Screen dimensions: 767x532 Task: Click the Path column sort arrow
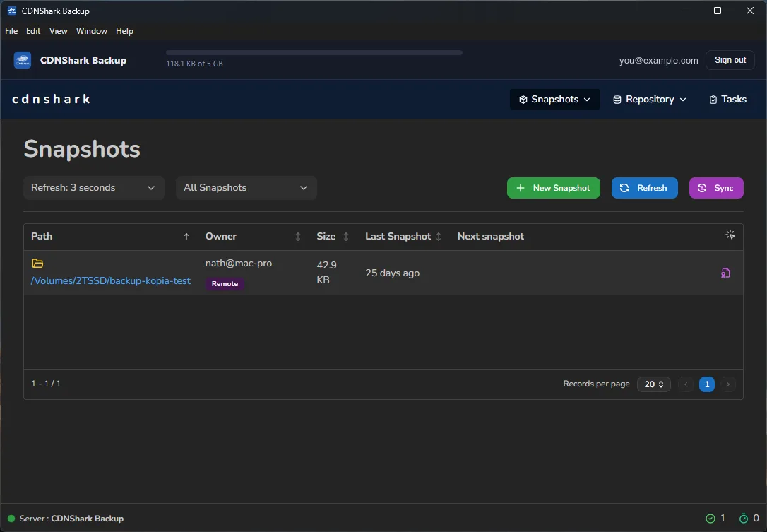pyautogui.click(x=186, y=237)
